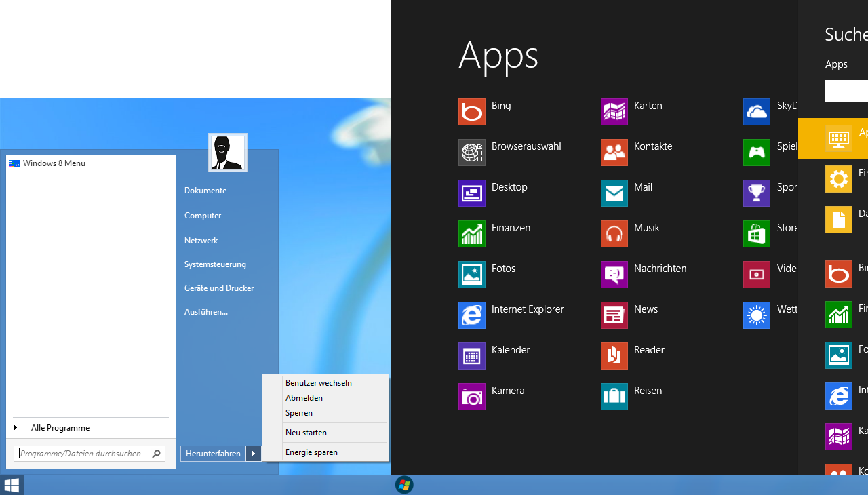Open the Kalender app icon
The width and height of the screenshot is (868, 495).
pyautogui.click(x=472, y=356)
